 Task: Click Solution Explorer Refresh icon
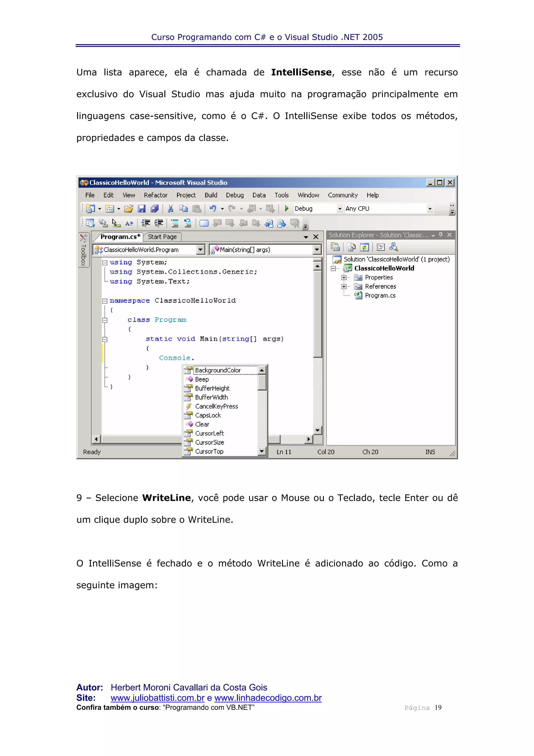(x=364, y=247)
